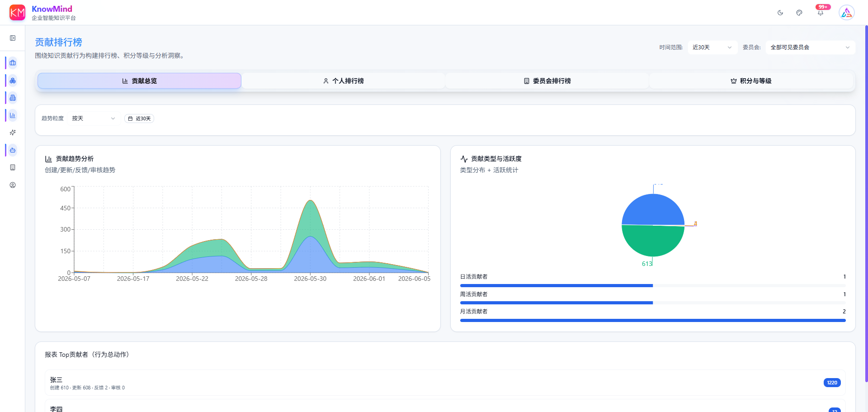Image resolution: width=868 pixels, height=412 pixels.
Task: Click the user avatar in header
Action: [846, 13]
